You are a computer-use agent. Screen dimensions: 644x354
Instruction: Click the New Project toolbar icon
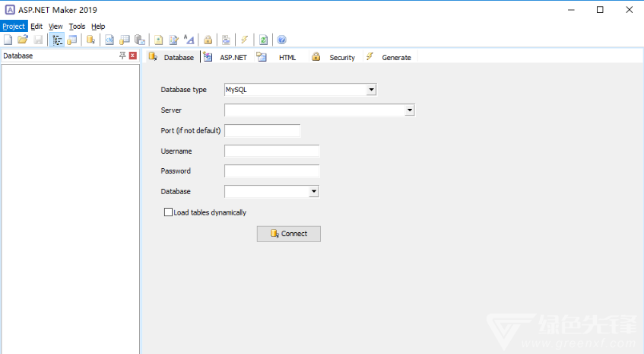tap(8, 40)
